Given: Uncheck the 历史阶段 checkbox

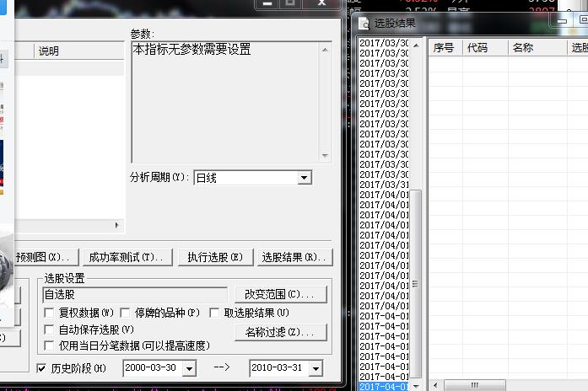Looking at the screenshot, I should pyautogui.click(x=42, y=368).
